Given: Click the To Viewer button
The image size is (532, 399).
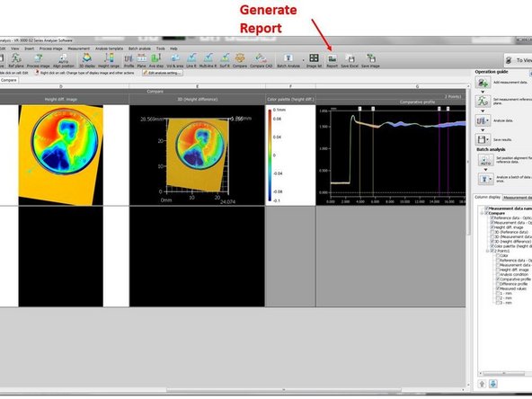Looking at the screenshot, I should pos(519,60).
